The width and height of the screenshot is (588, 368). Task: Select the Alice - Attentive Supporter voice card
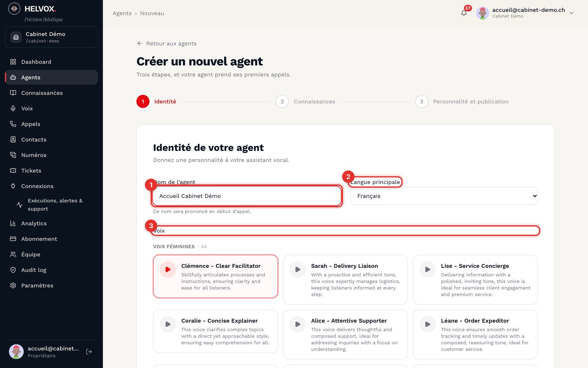pos(345,335)
